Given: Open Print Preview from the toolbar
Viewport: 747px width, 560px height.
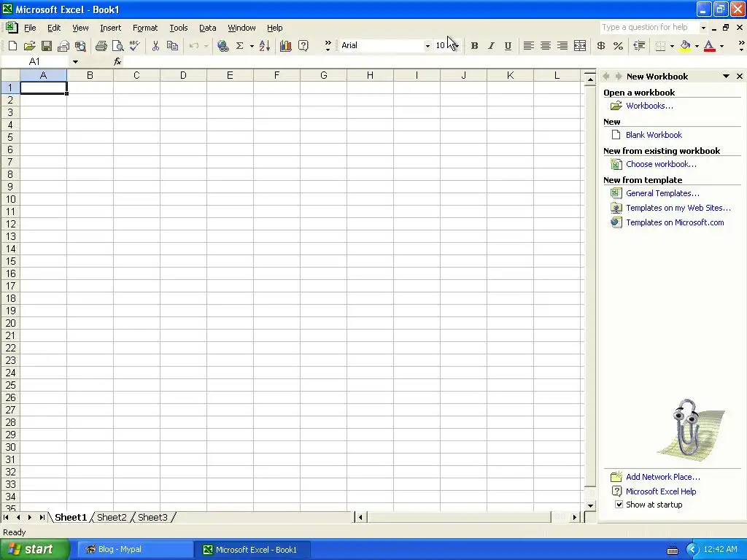Looking at the screenshot, I should click(x=117, y=46).
